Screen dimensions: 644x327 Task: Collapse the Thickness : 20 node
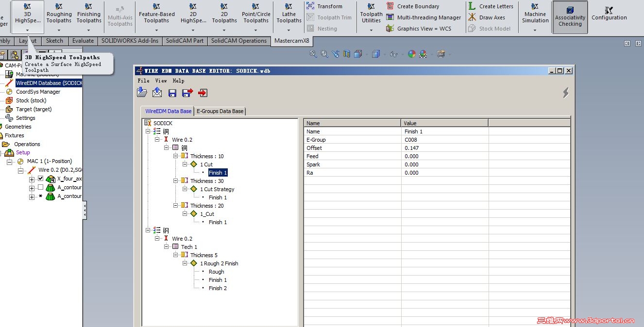176,206
